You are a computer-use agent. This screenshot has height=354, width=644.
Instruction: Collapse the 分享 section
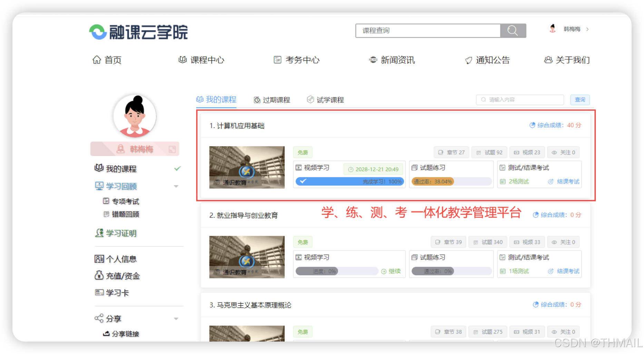tap(176, 318)
